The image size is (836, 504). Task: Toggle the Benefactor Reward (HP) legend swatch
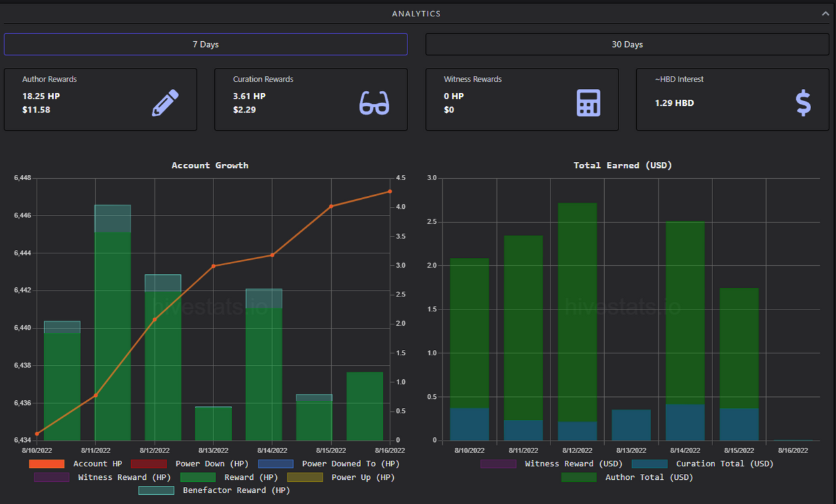[156, 490]
